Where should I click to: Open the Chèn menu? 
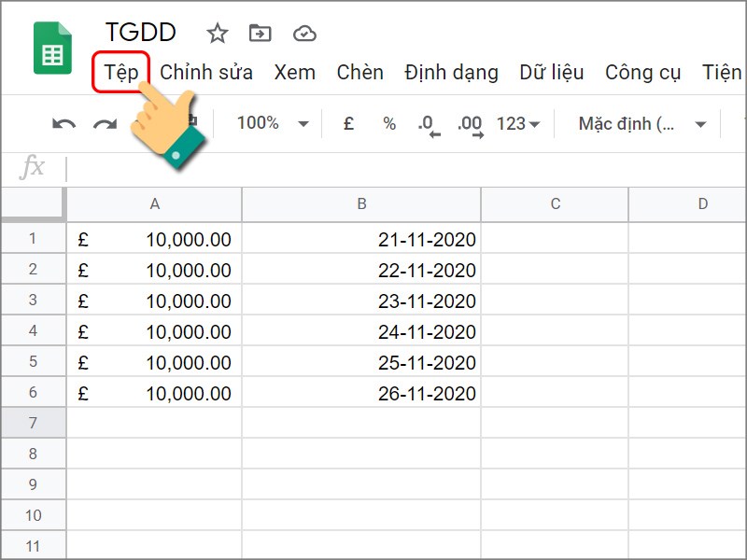(362, 72)
